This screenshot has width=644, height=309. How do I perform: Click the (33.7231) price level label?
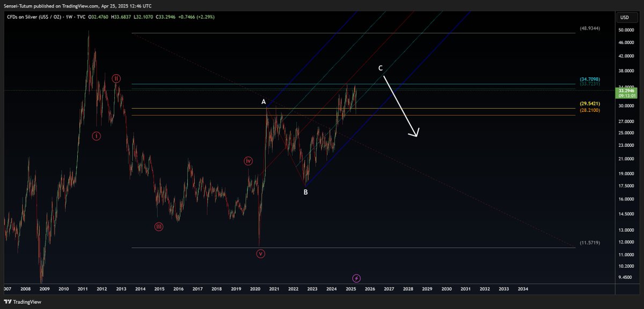(589, 84)
